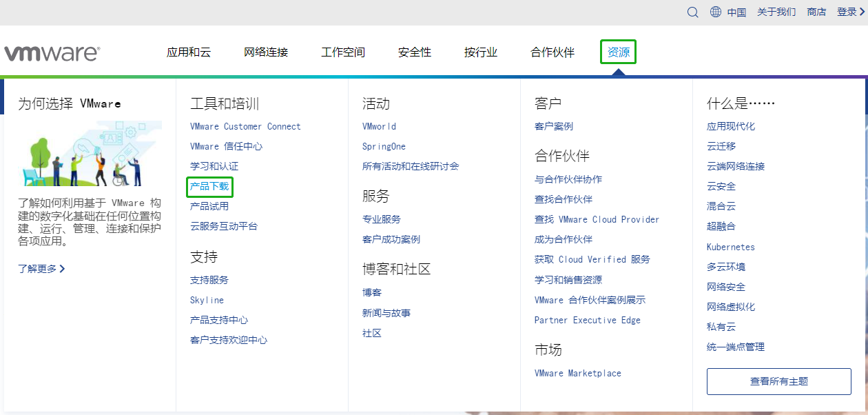Screen dimensions: 868x415
Task: Open 新闻与故事 link
Action: pos(386,313)
